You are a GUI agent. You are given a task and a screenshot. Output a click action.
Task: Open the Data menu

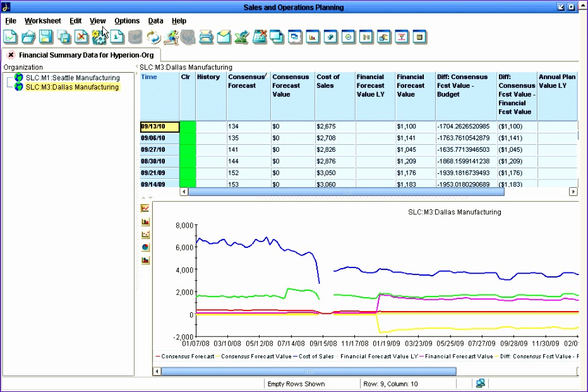coord(155,21)
